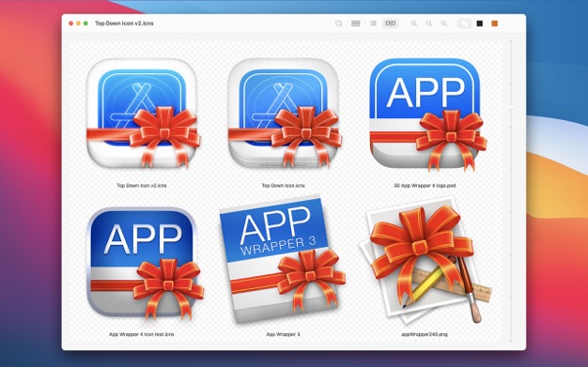Image resolution: width=588 pixels, height=367 pixels.
Task: Click the rotate icon in toolbar
Action: click(338, 23)
